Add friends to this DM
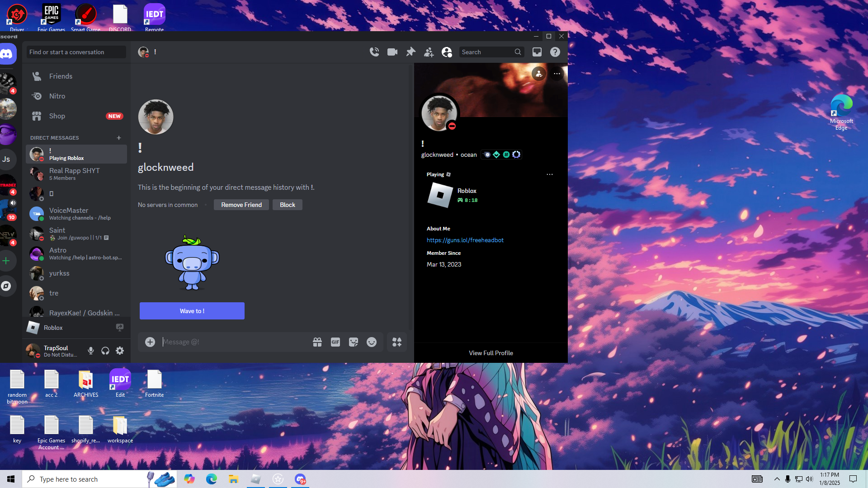This screenshot has width=868, height=488. 429,52
